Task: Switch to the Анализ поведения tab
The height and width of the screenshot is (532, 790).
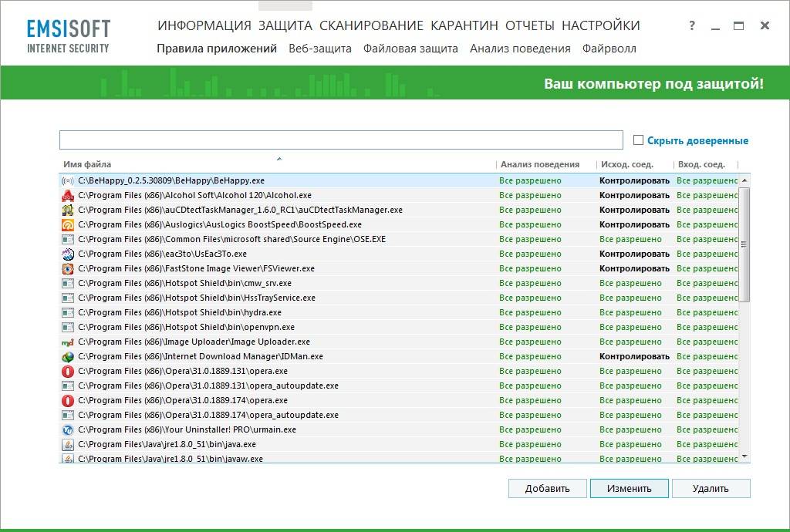Action: point(520,49)
